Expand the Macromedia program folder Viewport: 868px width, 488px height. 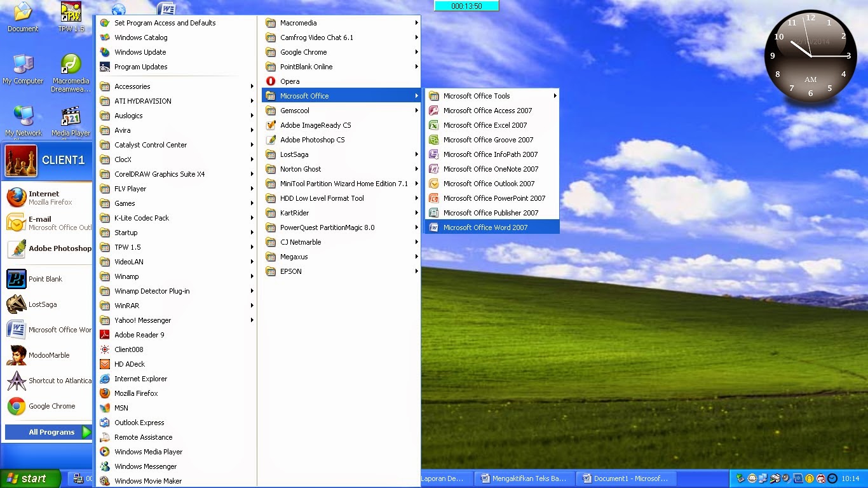pos(341,23)
